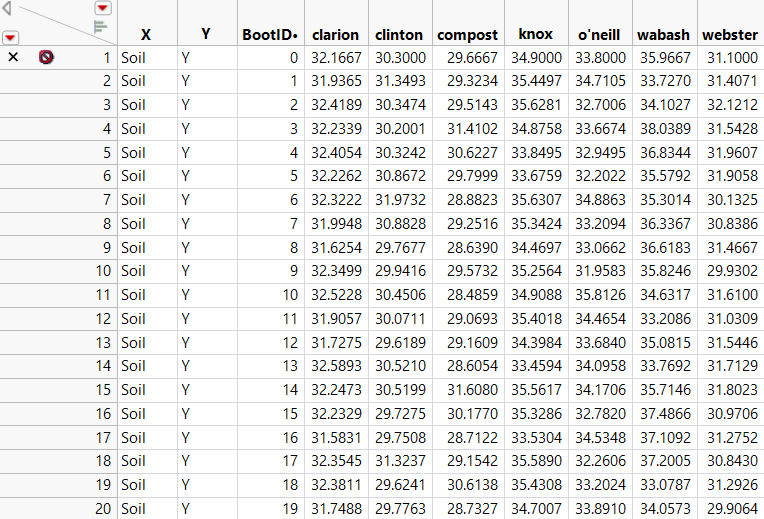Select the wabash column header
This screenshot has width=764, height=519.
[x=663, y=35]
